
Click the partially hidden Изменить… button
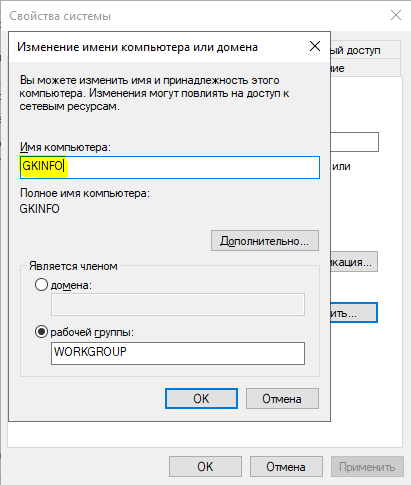click(x=354, y=313)
